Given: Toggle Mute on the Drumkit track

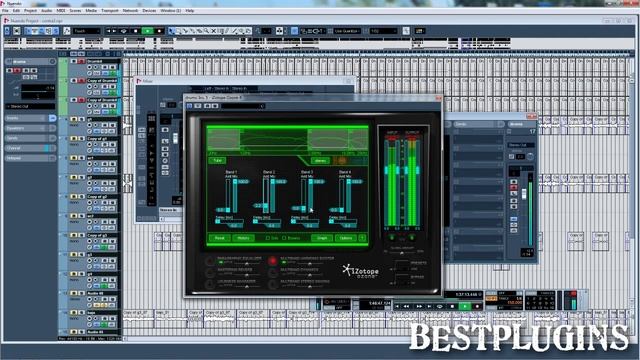Looking at the screenshot, I should pyautogui.click(x=74, y=61).
